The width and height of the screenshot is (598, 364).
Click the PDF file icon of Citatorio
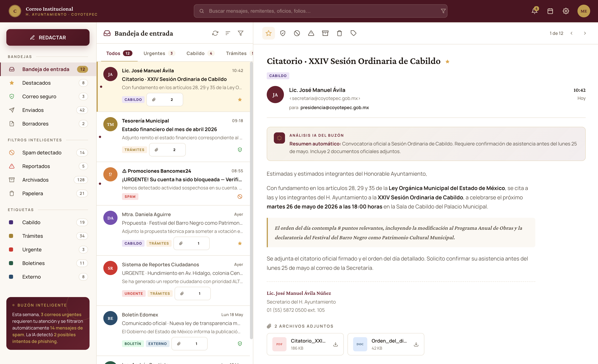(279, 344)
